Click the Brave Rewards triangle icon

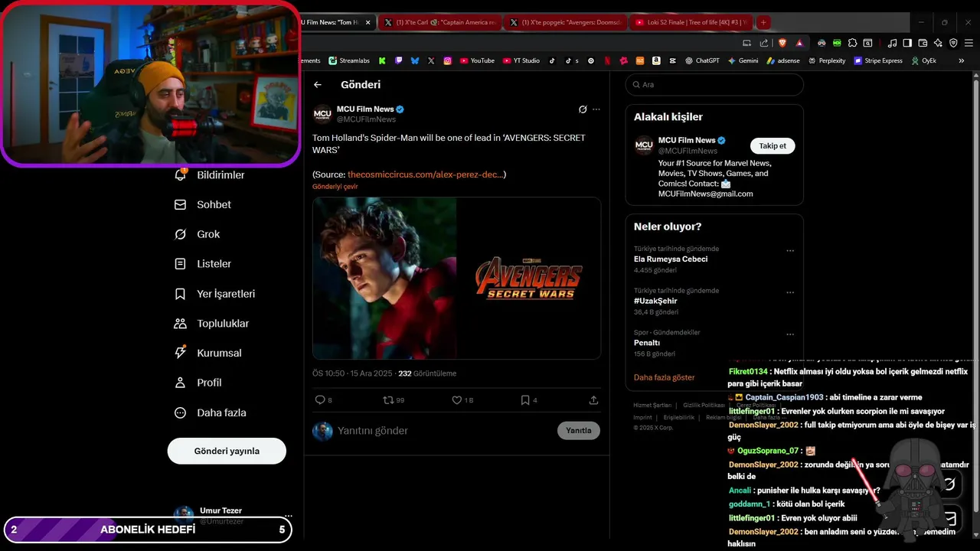coord(799,43)
